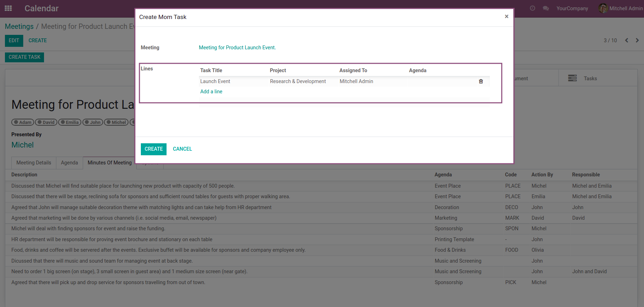
Task: Go to the previous meeting record
Action: click(x=626, y=40)
